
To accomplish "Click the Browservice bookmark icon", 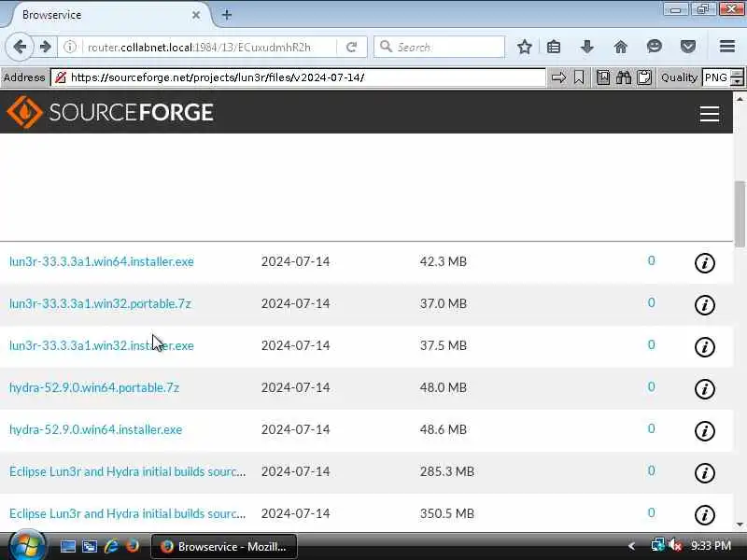I will tap(579, 77).
